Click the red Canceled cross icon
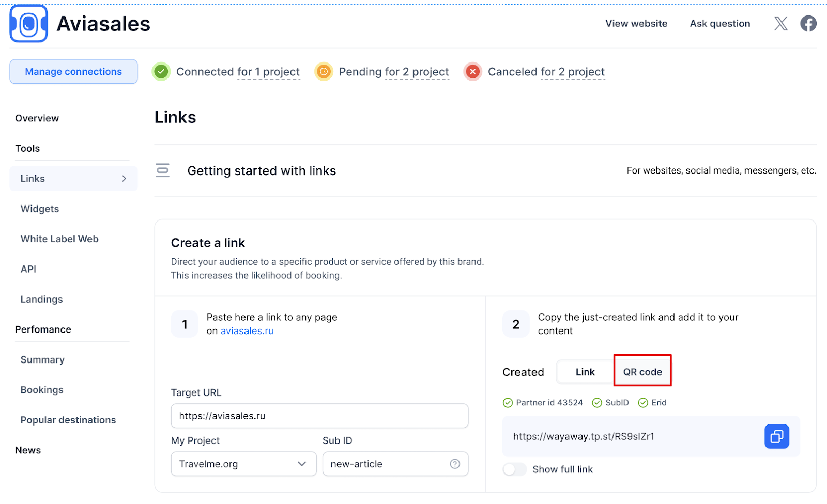 point(472,72)
